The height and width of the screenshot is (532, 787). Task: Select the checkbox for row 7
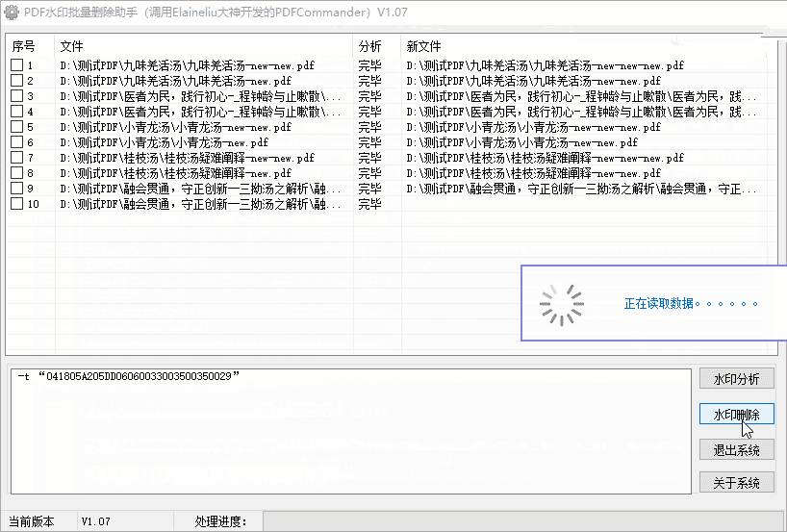pos(16,158)
